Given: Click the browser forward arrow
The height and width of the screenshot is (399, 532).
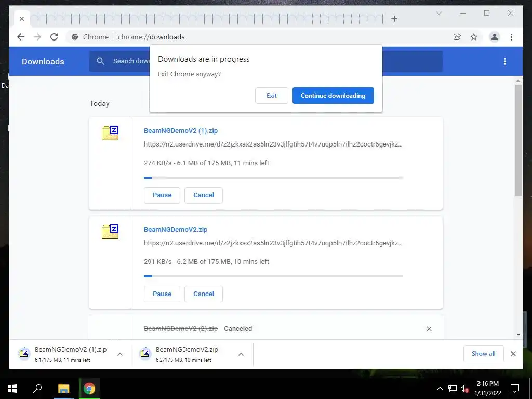Looking at the screenshot, I should pos(37,37).
